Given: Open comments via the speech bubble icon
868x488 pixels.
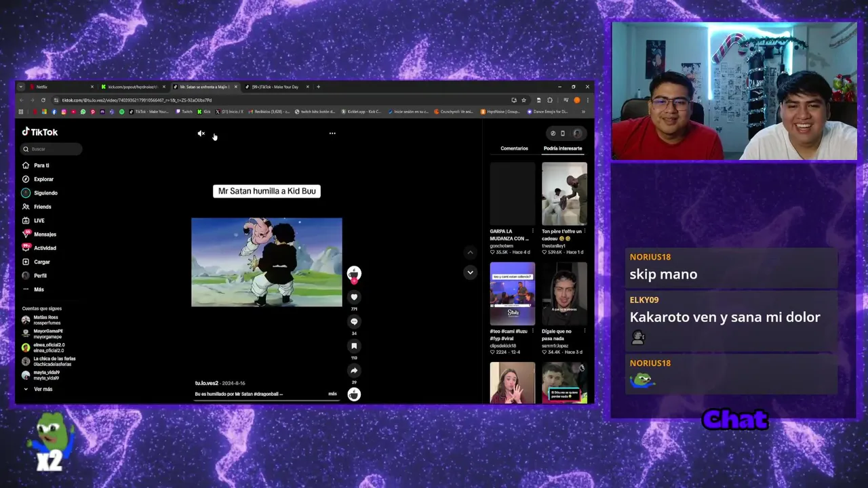Looking at the screenshot, I should [354, 321].
